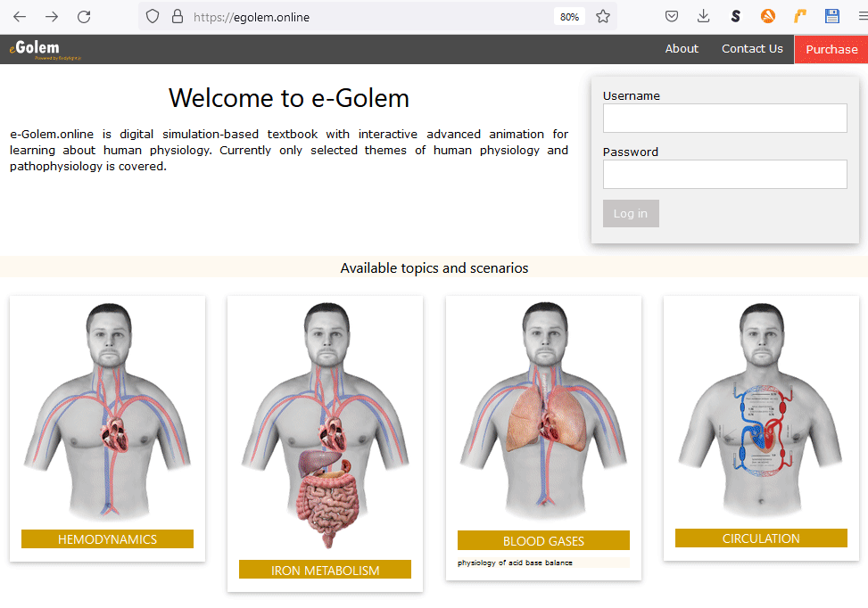
Task: Click the browser back arrow
Action: coord(20,16)
